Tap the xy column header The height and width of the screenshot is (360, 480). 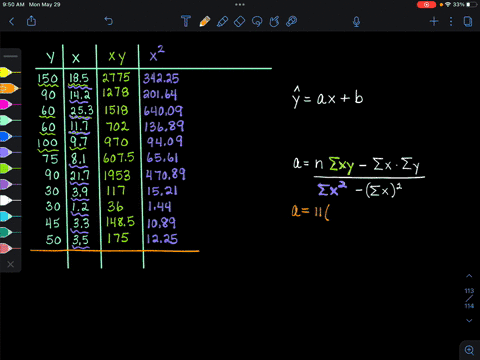tap(117, 57)
